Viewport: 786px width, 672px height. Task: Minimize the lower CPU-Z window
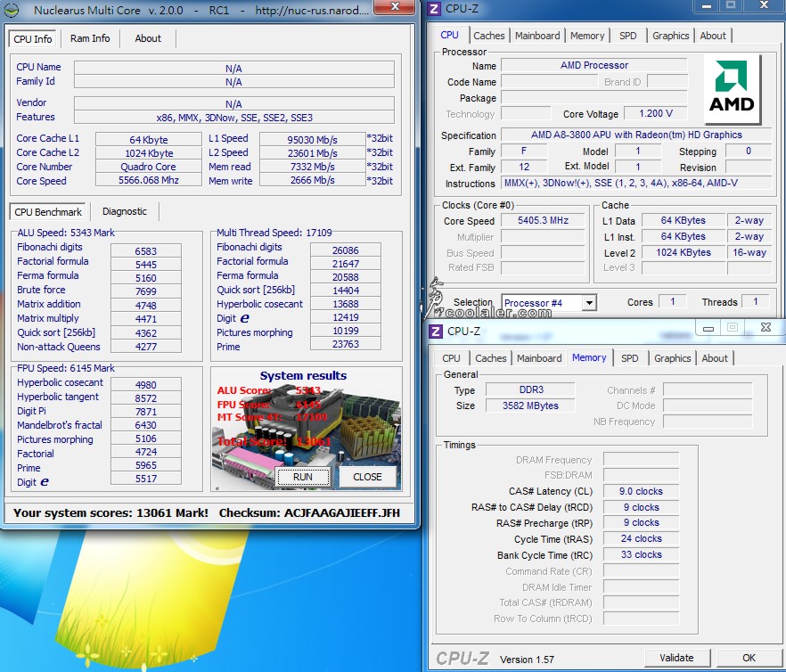(708, 328)
